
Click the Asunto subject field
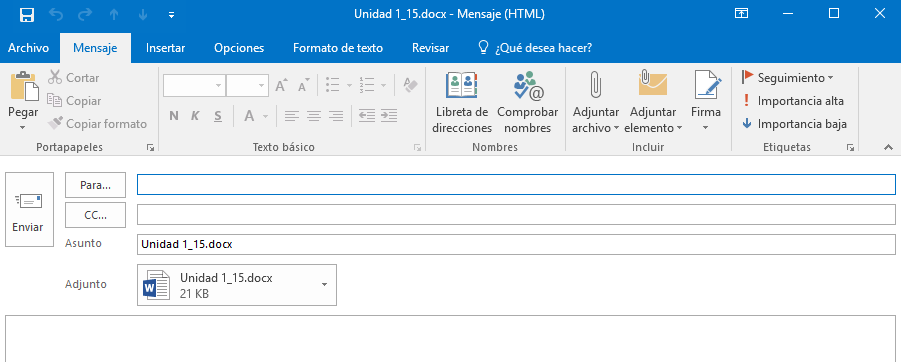pyautogui.click(x=516, y=244)
